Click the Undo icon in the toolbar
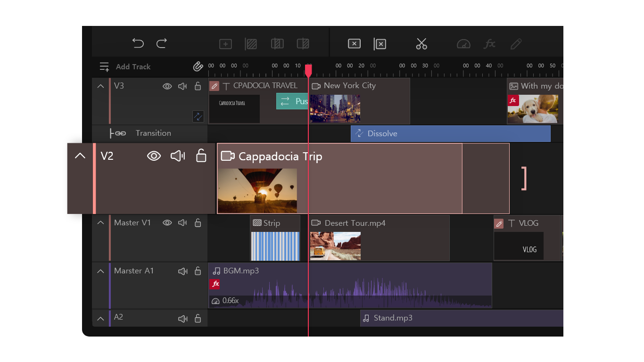644x362 pixels. pos(138,43)
